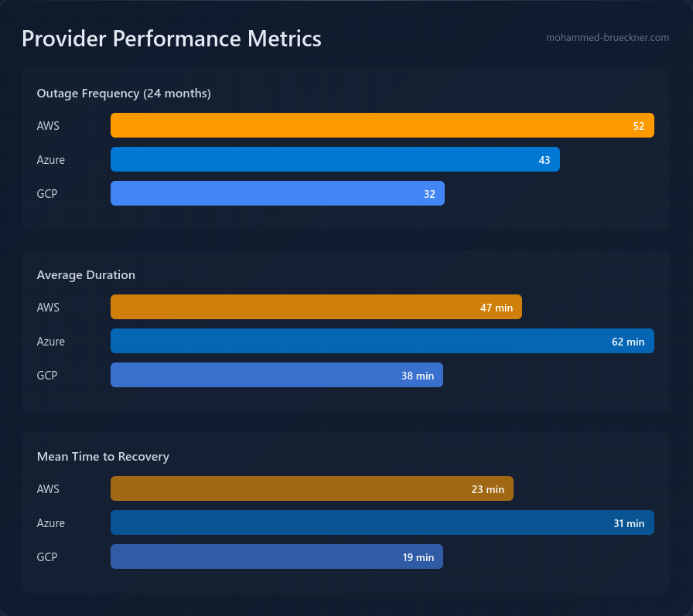Select the GCP outage frequency bar (32)
Screen dimensions: 693x616
pos(278,193)
